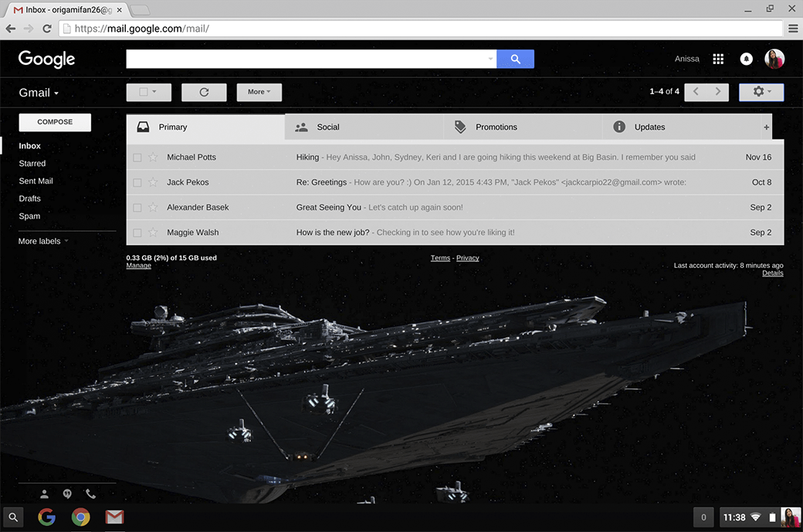Go to next page of emails
This screenshot has height=532, width=803.
pyautogui.click(x=718, y=92)
